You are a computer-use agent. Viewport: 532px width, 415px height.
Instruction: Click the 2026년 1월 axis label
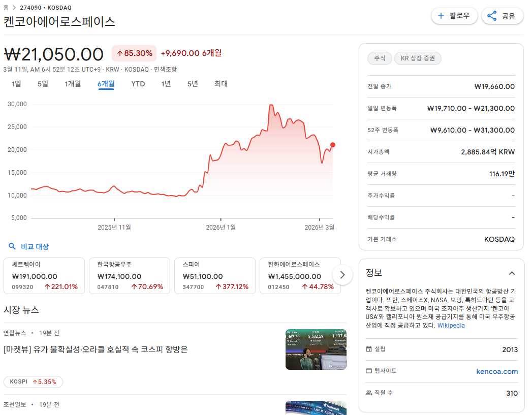[x=221, y=227]
